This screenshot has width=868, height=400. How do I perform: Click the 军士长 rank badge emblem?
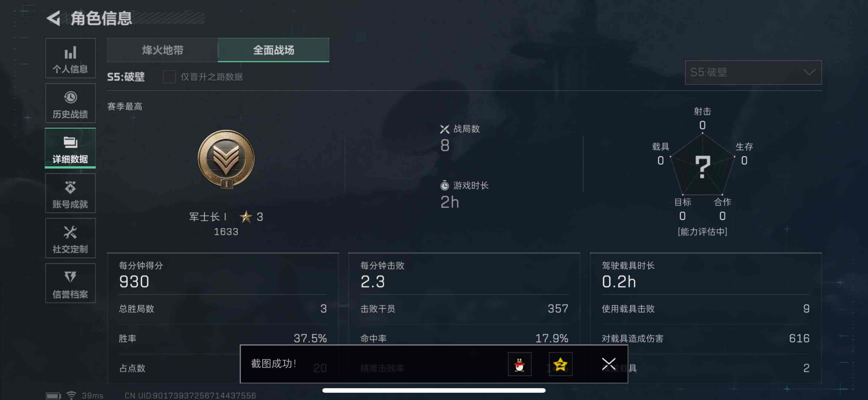(226, 159)
